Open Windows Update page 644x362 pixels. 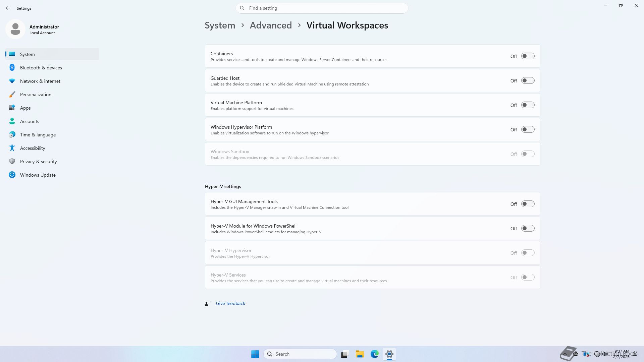(x=38, y=175)
